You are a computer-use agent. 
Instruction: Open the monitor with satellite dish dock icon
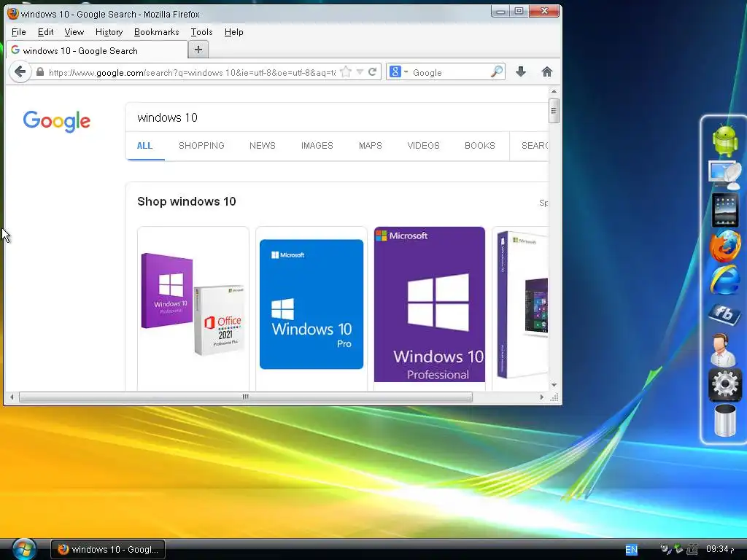click(724, 175)
